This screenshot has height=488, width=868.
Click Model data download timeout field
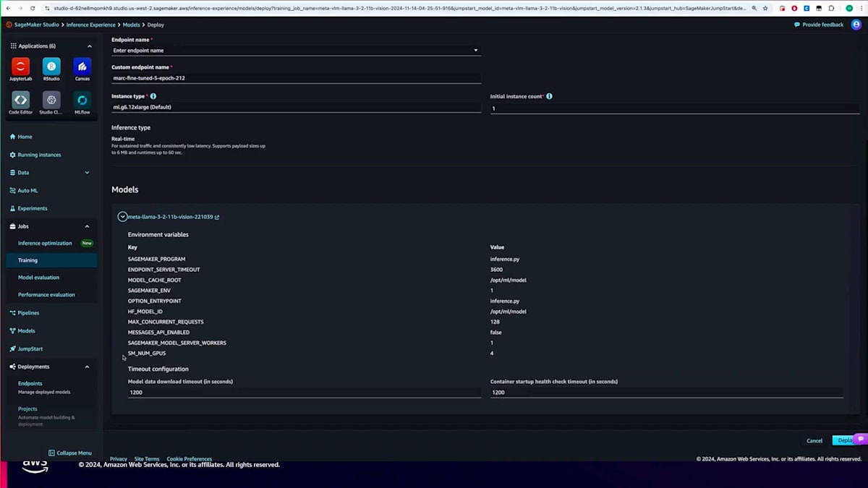[x=305, y=393]
